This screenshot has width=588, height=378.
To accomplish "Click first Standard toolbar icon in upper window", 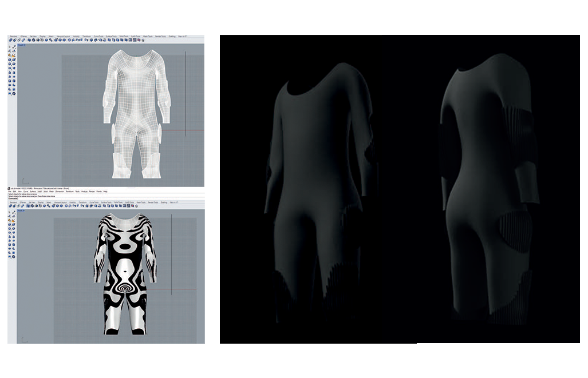I will coord(10,40).
